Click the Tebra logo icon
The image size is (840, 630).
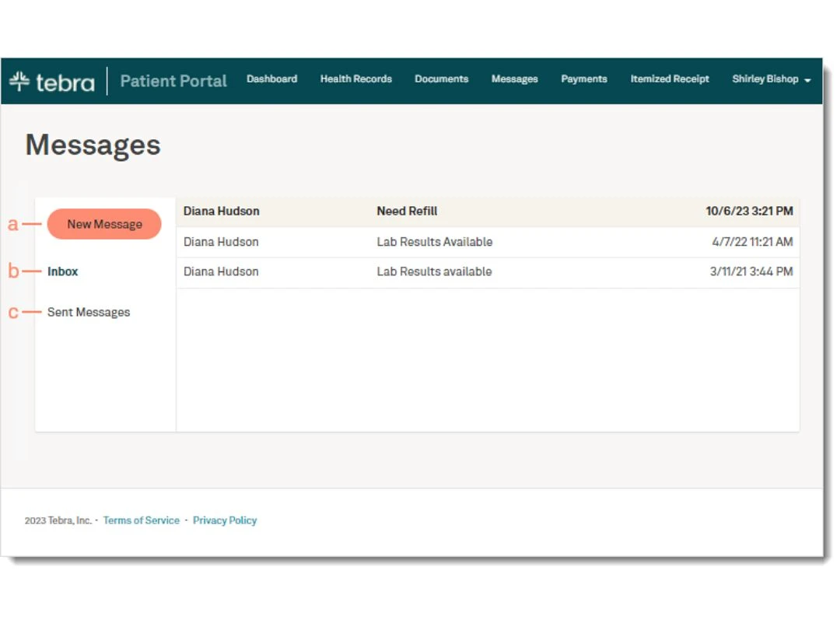(x=19, y=82)
